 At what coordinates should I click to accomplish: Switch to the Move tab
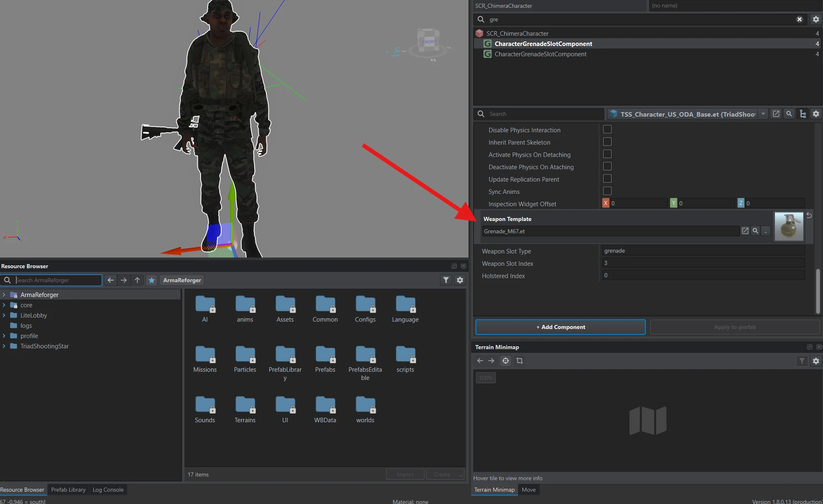[x=529, y=490]
